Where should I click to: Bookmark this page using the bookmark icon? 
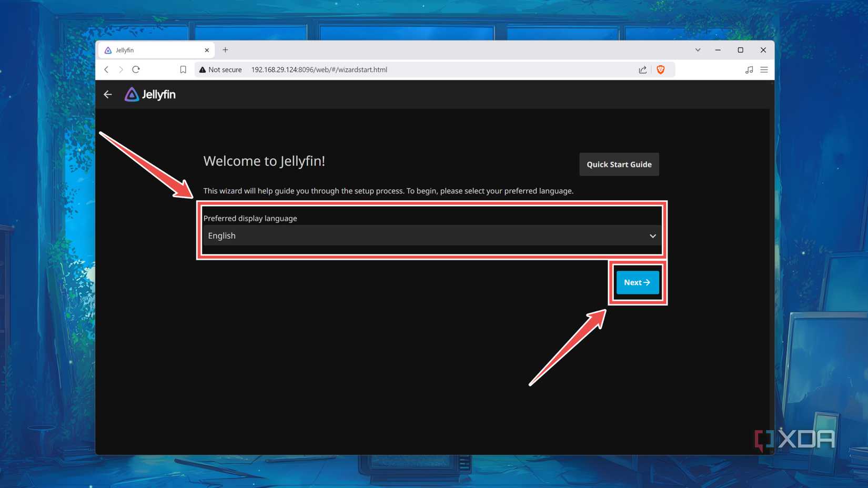coord(183,69)
